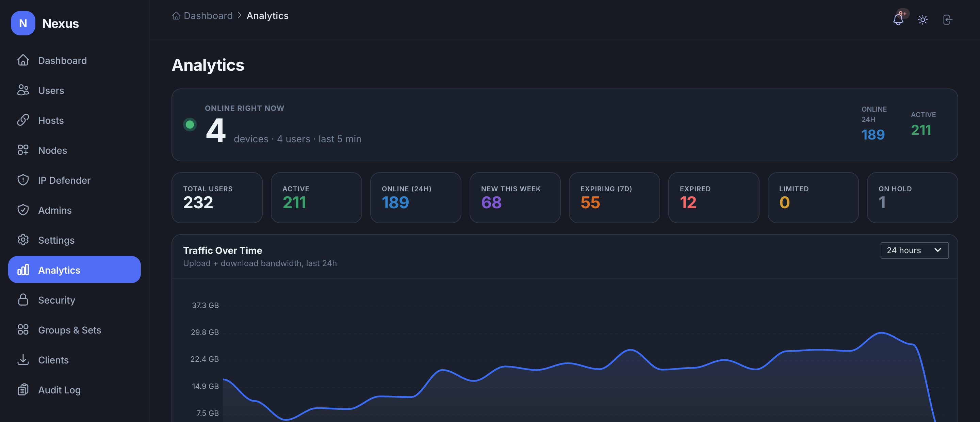Click the Audit Log clipboard icon
The image size is (980, 422).
click(23, 390)
